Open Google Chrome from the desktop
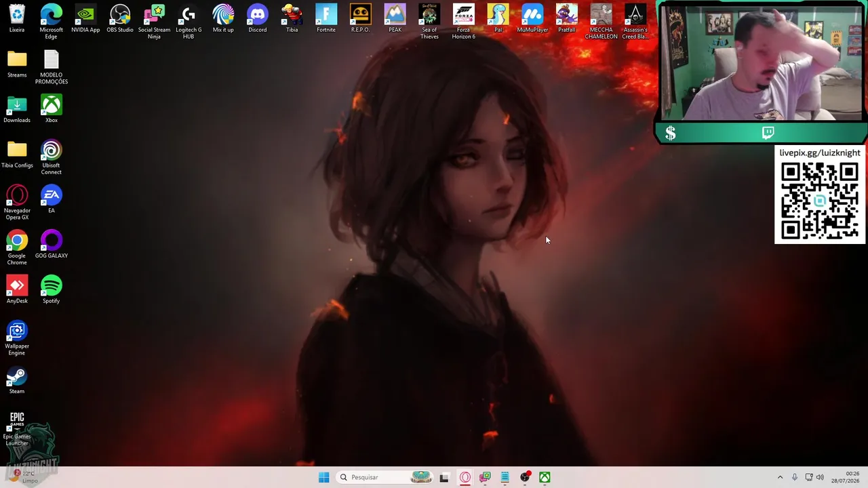 [x=17, y=247]
